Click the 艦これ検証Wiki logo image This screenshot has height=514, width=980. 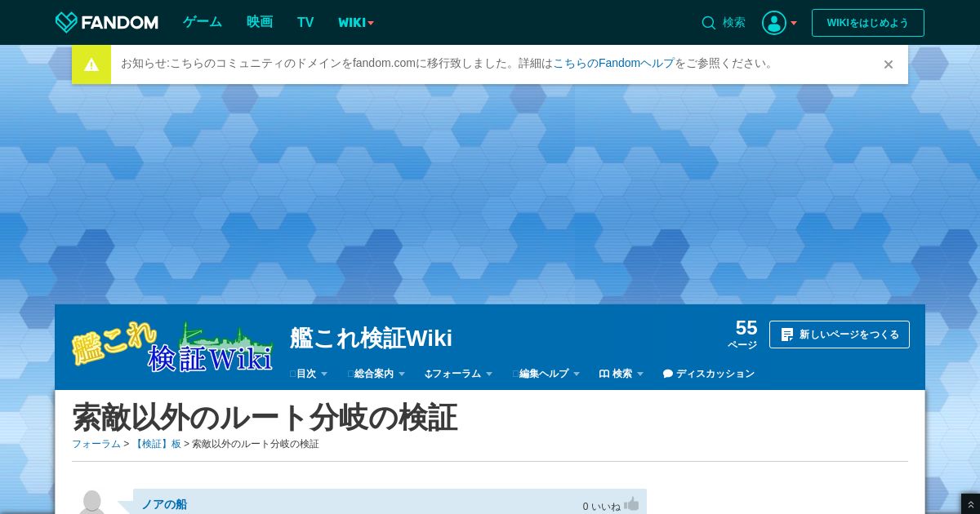click(172, 346)
